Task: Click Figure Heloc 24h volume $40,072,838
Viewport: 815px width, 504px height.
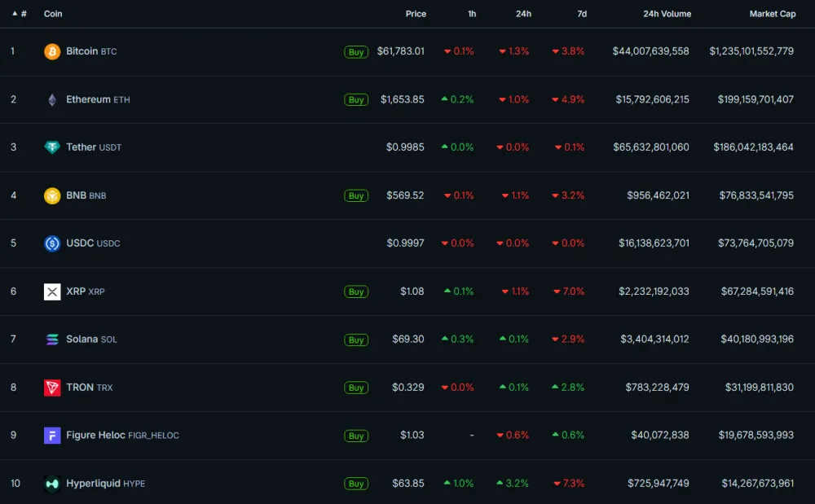Action: point(660,435)
